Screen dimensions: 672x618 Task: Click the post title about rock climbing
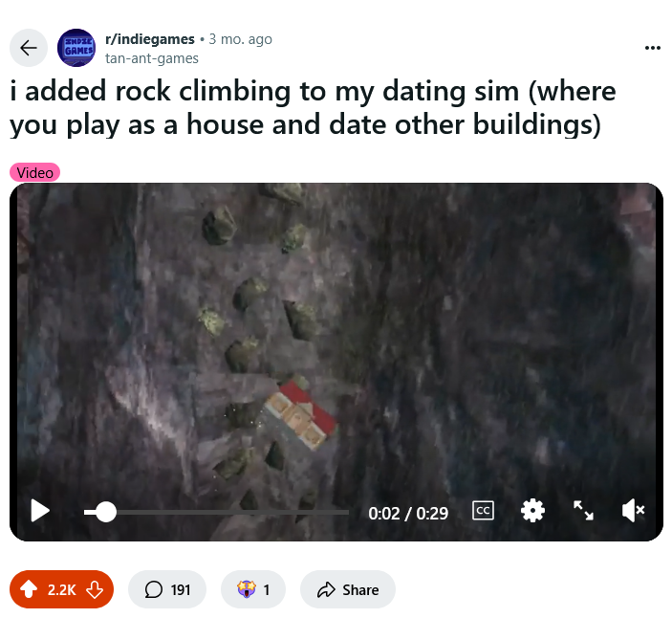(x=313, y=108)
